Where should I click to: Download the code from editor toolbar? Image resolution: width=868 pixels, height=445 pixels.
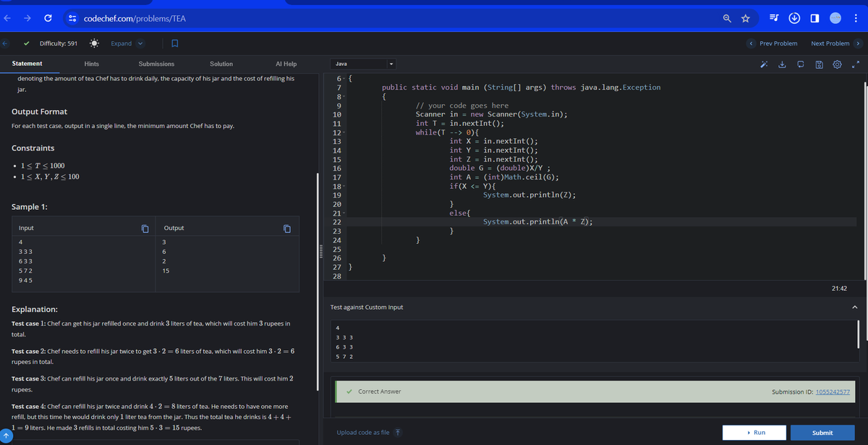(783, 64)
